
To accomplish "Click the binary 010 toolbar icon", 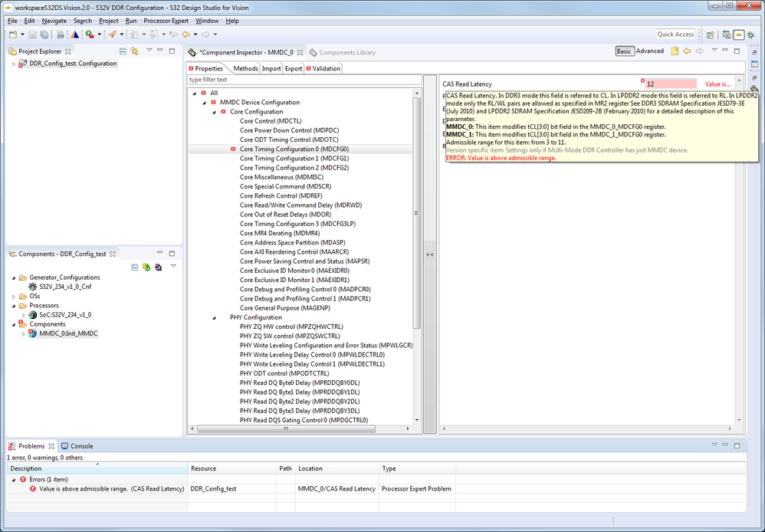I will click(x=60, y=34).
